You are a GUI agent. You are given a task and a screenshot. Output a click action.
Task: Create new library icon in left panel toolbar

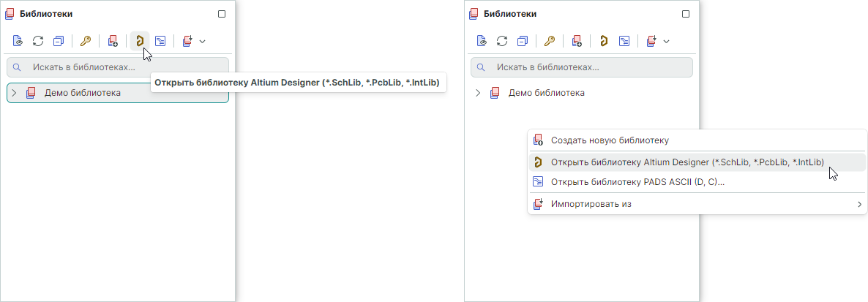pos(113,41)
